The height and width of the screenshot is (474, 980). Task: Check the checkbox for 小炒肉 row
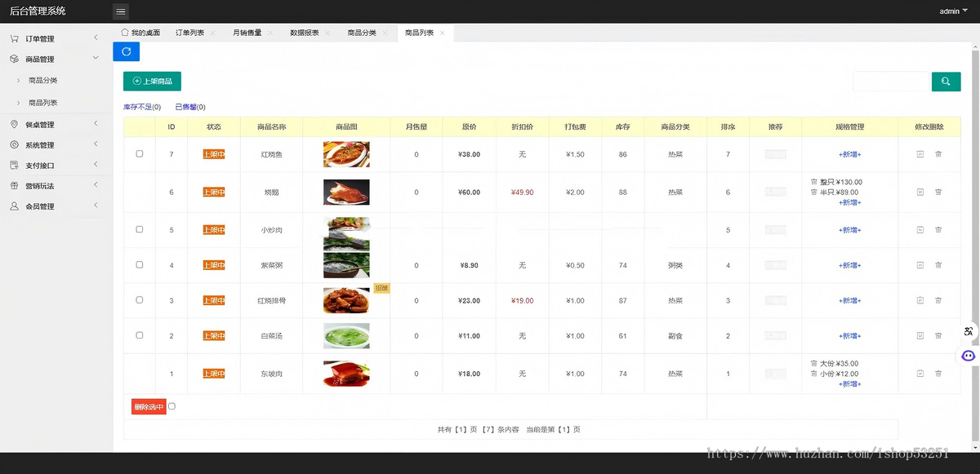pos(139,229)
